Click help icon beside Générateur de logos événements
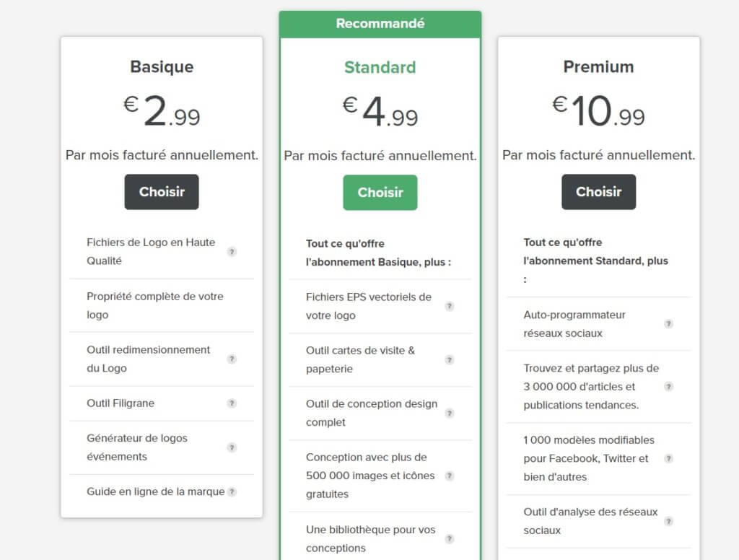Viewport: 739px width, 560px height. point(232,447)
